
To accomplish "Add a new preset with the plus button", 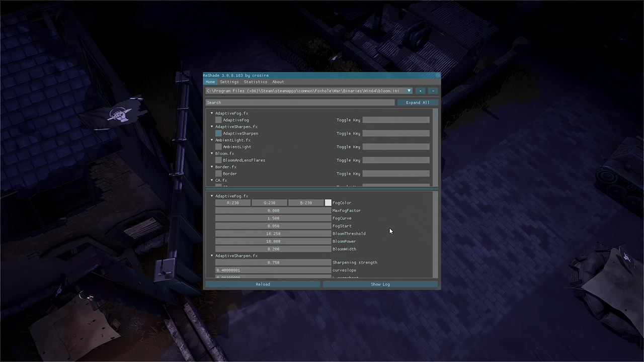I will click(420, 91).
